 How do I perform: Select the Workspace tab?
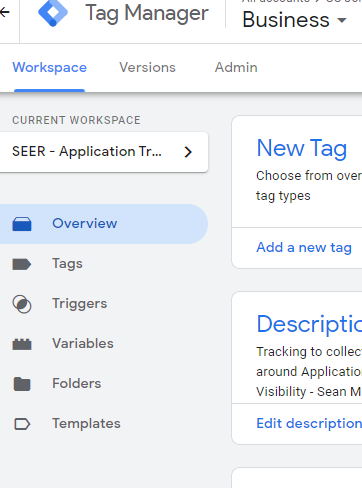pyautogui.click(x=50, y=68)
